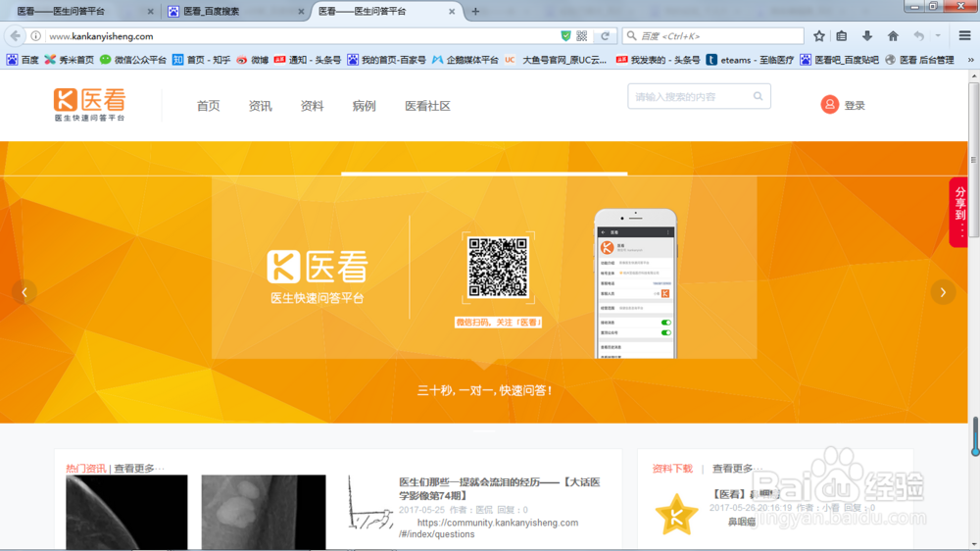Open the 秀米首页 bookmark
The height and width of the screenshot is (551, 980).
point(70,60)
